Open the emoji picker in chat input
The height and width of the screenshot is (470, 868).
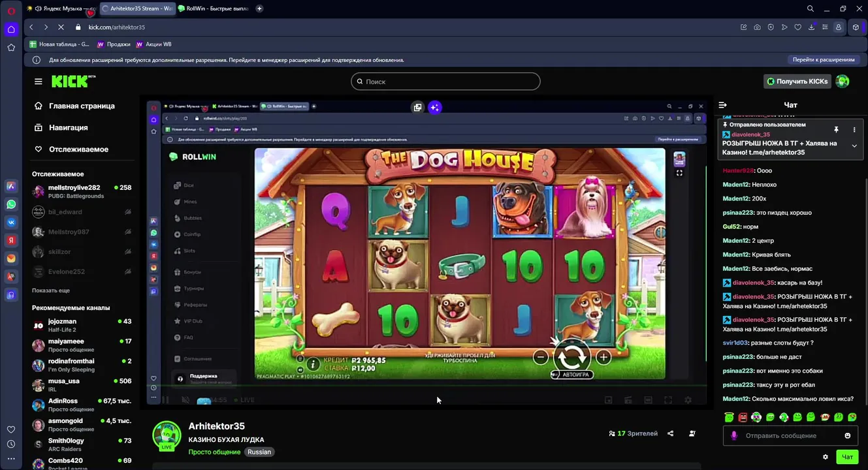(848, 435)
